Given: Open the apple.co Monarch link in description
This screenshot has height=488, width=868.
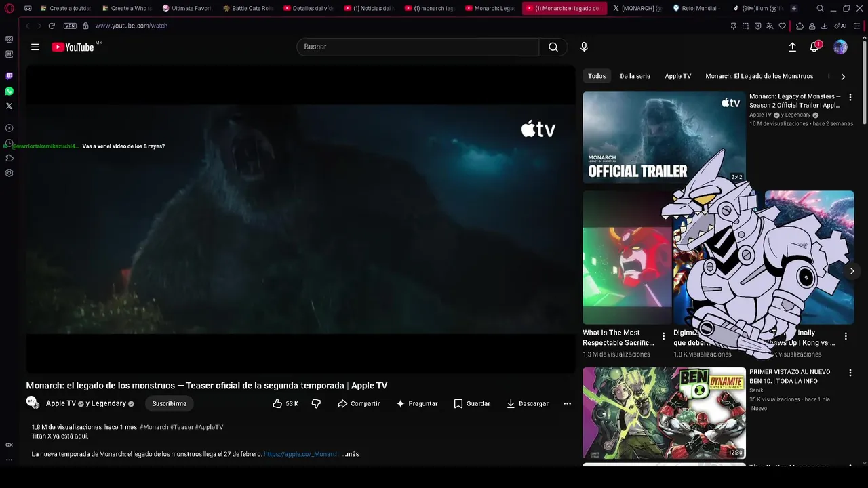Looking at the screenshot, I should pyautogui.click(x=300, y=454).
